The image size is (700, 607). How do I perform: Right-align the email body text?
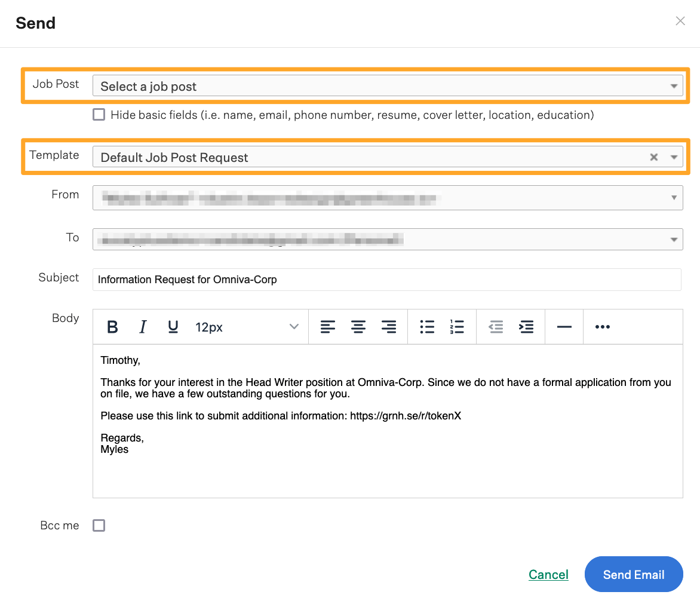pyautogui.click(x=389, y=327)
